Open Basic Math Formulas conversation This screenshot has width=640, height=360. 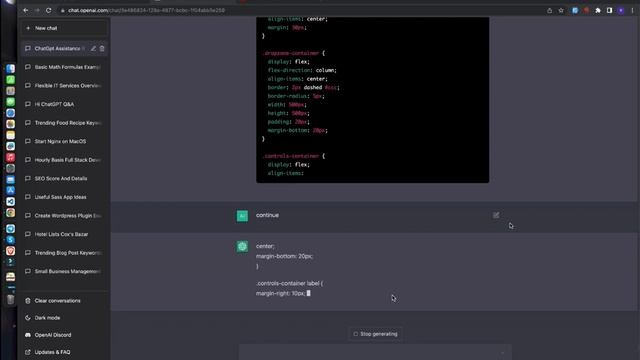64,67
